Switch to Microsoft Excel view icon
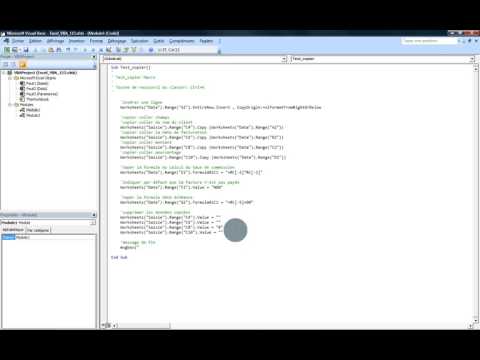 point(7,50)
